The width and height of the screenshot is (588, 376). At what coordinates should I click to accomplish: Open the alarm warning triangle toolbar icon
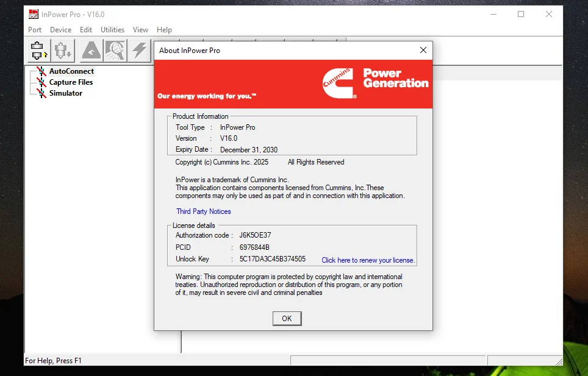tap(91, 51)
